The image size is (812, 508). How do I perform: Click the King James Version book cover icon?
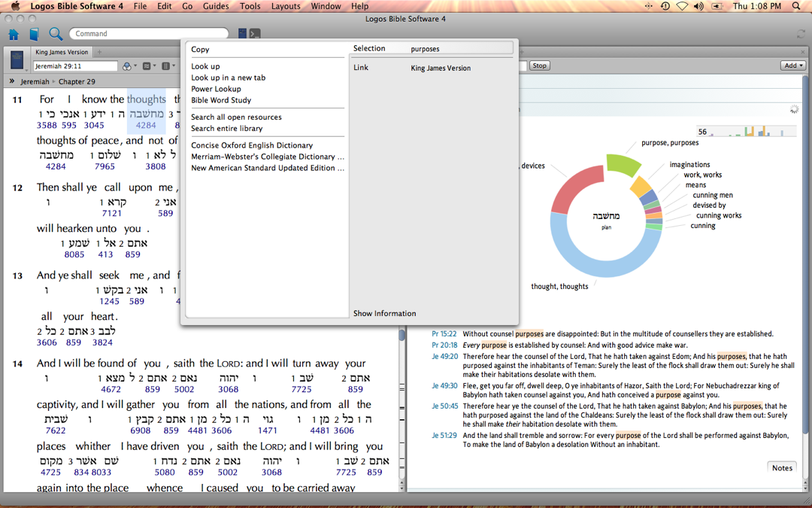coord(17,59)
